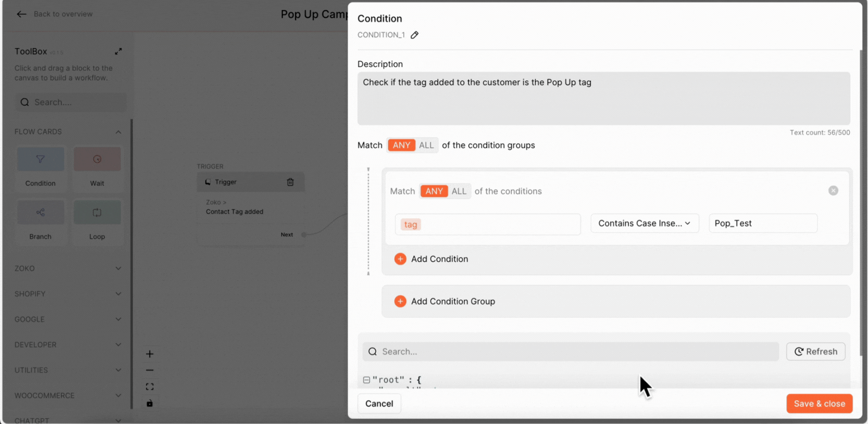Screen dimensions: 868x424
Task: Expand the SHOPIFY section
Action: tap(118, 294)
